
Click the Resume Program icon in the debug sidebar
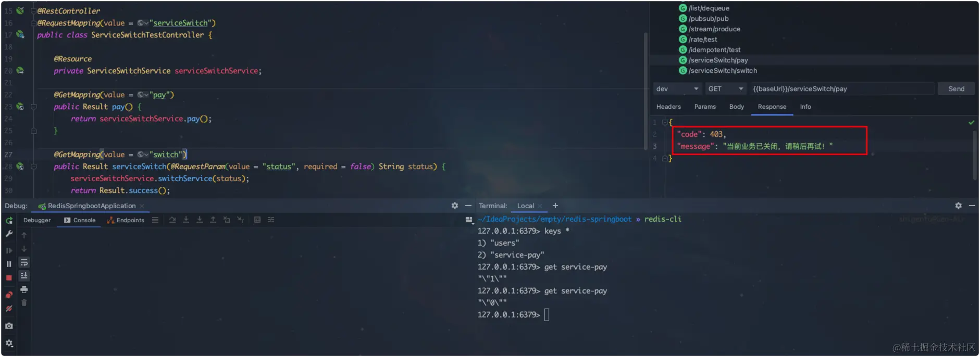[9, 250]
